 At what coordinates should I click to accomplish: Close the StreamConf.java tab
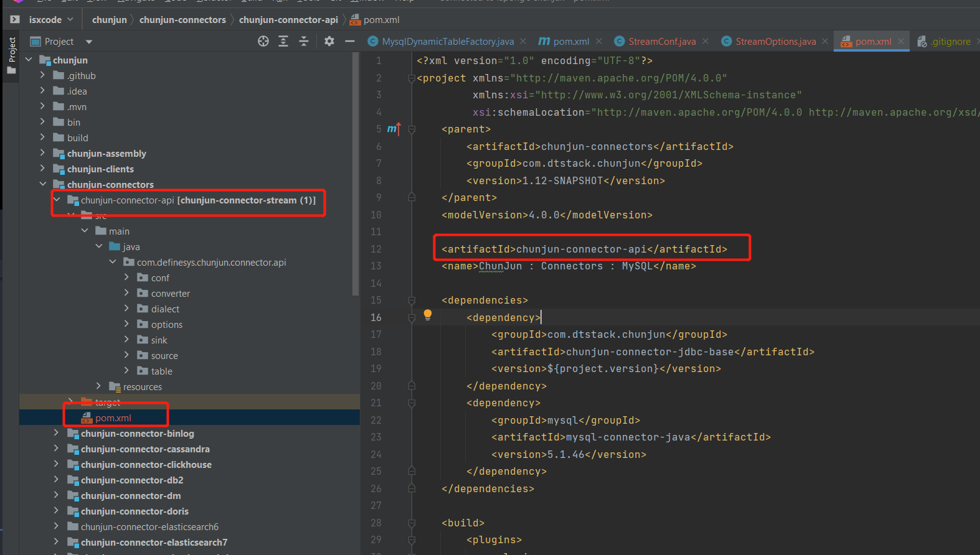point(705,41)
